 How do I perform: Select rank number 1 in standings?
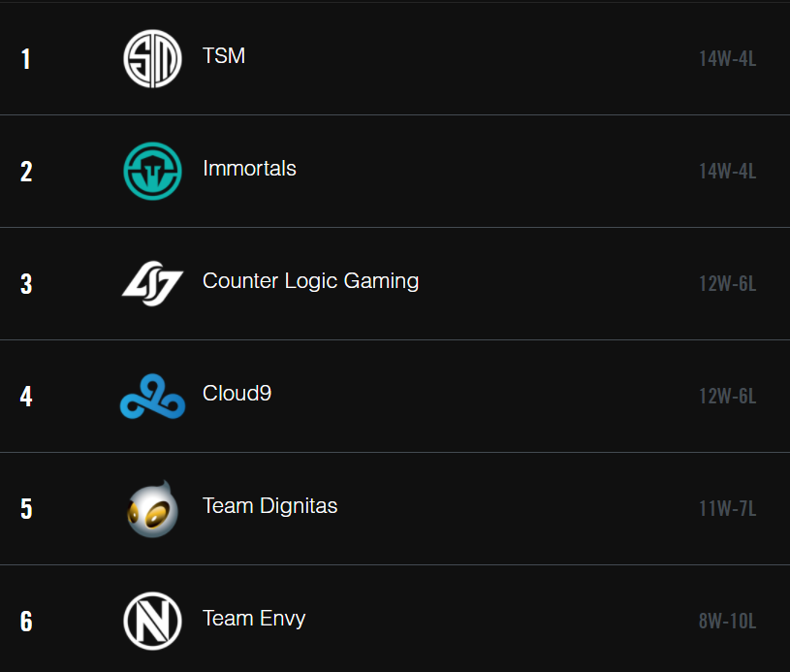(26, 59)
